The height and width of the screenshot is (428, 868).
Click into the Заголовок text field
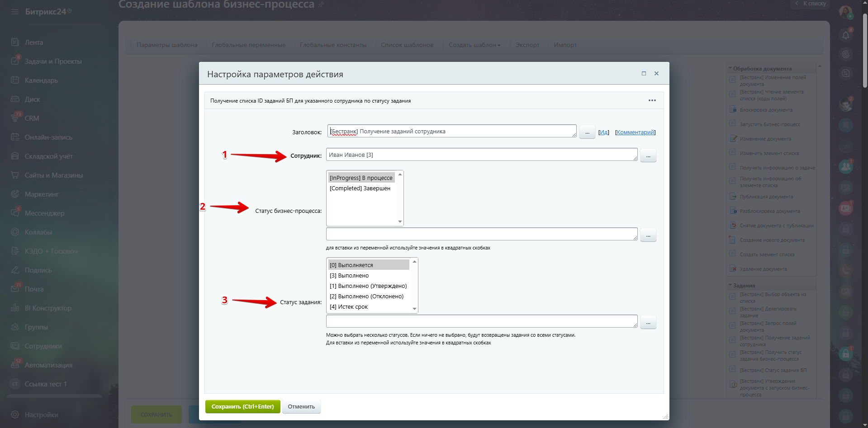coord(451,132)
